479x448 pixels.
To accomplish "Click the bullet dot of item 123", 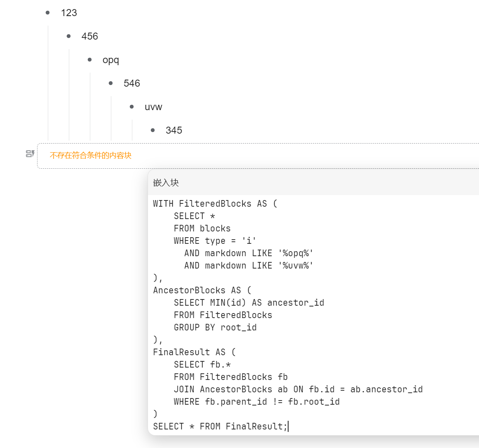I will [48, 13].
